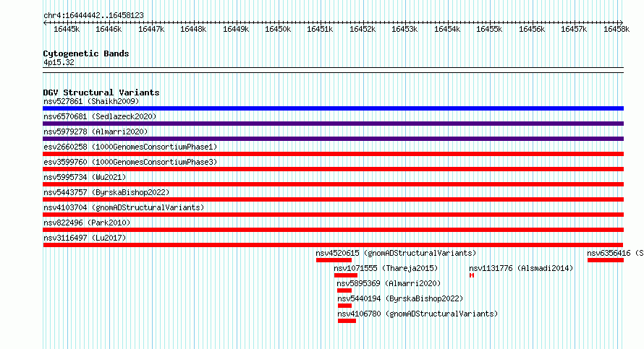Open esv3599760 (1000GenomesConsortiumPhase3) label

[x=130, y=162]
